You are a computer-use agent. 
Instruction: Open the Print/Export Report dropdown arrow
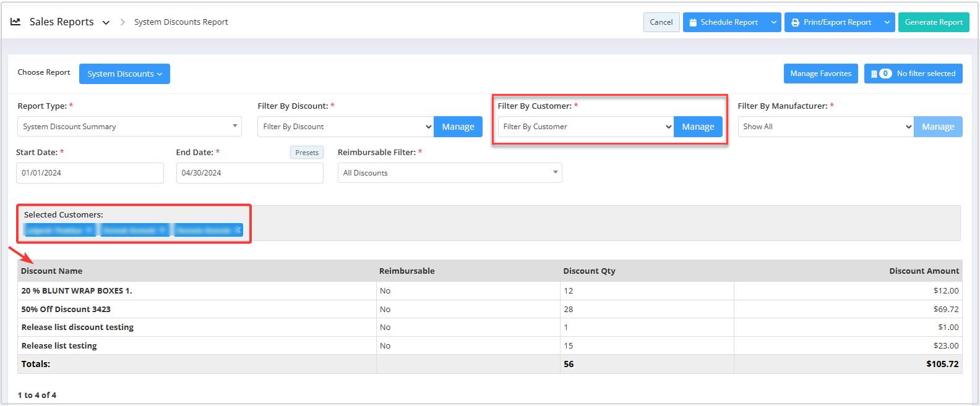[887, 22]
